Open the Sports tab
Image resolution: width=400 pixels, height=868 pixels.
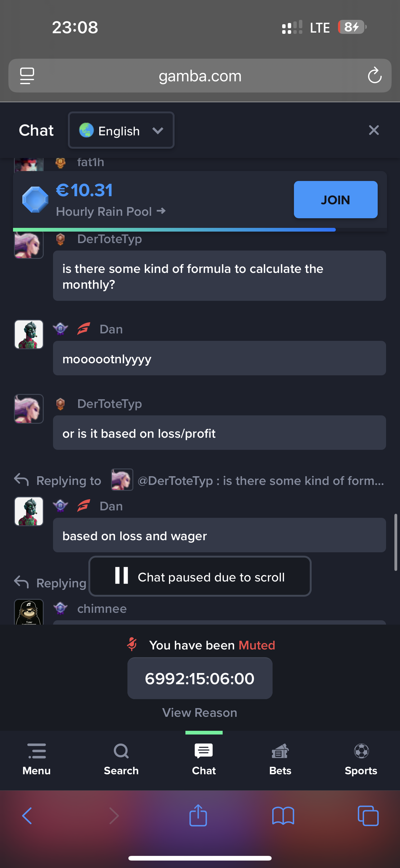[361, 759]
